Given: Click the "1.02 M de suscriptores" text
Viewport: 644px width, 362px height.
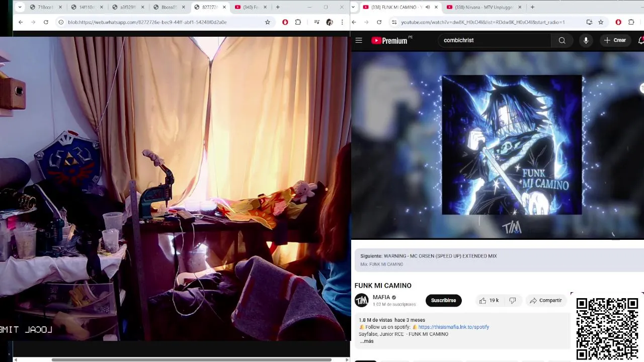Looking at the screenshot, I should [394, 304].
